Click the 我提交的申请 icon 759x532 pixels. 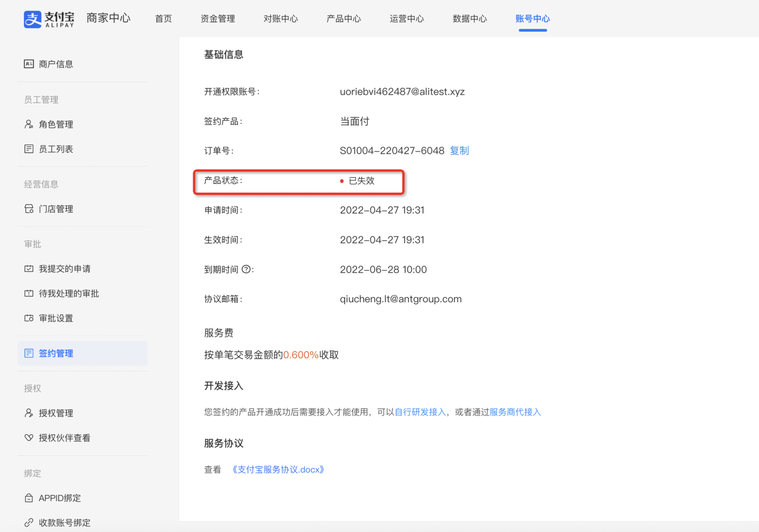pyautogui.click(x=29, y=268)
